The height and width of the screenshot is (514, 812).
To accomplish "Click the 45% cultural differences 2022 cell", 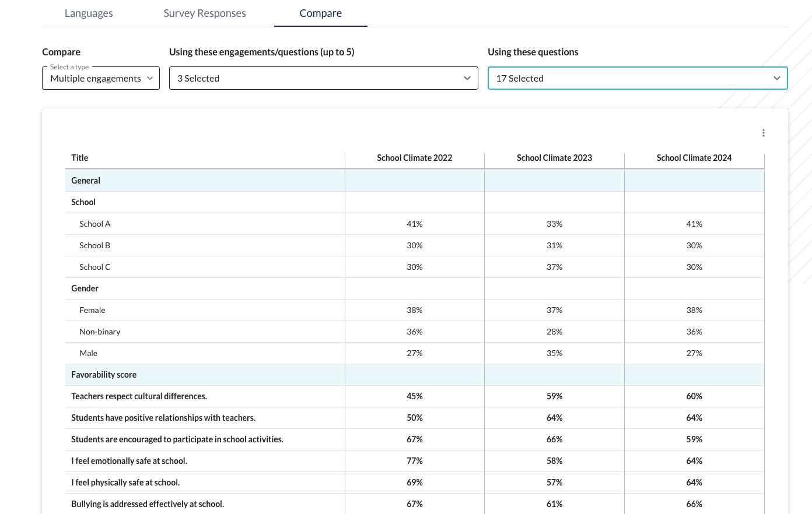I will (x=415, y=396).
